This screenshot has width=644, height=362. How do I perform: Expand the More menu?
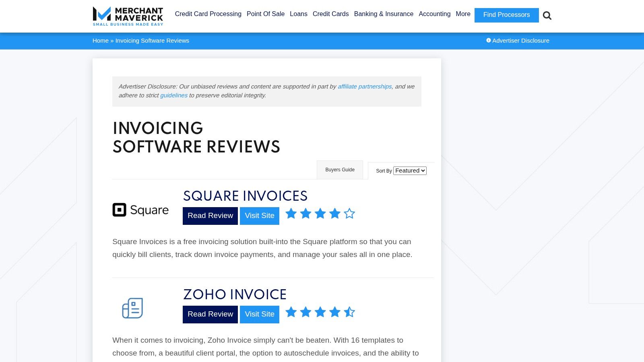coord(463,14)
